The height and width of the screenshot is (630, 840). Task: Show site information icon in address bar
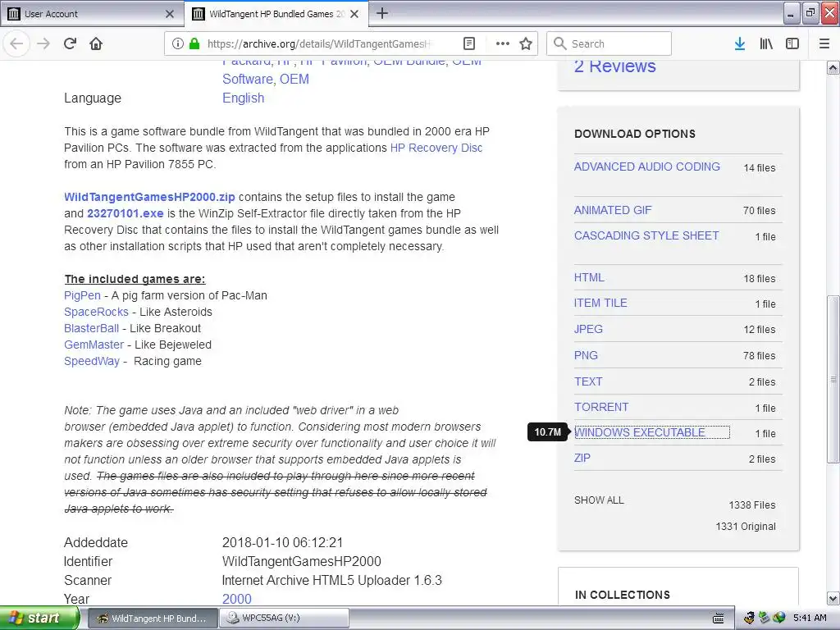coord(178,43)
